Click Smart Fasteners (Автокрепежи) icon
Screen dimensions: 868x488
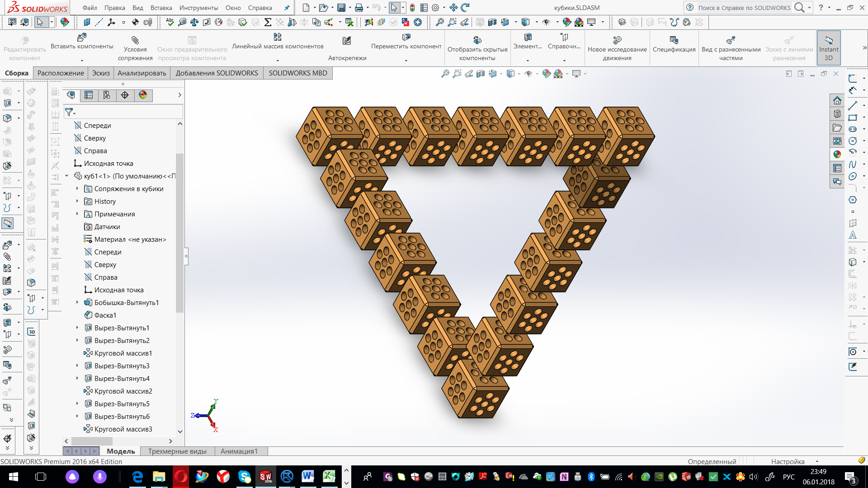(x=347, y=41)
